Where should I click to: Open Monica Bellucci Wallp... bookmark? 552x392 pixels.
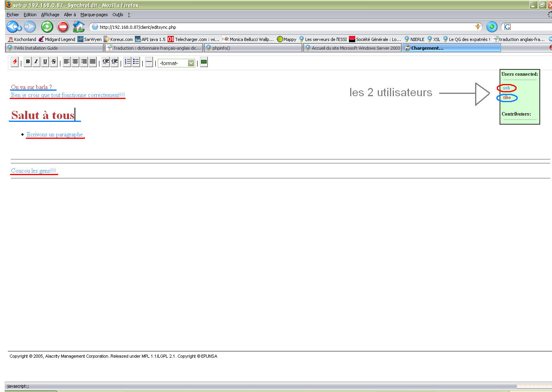(x=248, y=39)
